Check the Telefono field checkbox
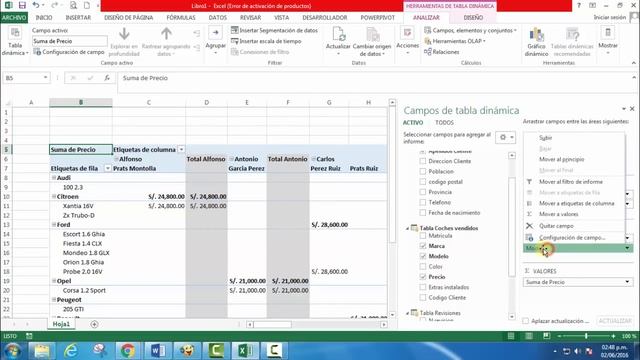Image resolution: width=640 pixels, height=360 pixels. click(x=423, y=202)
